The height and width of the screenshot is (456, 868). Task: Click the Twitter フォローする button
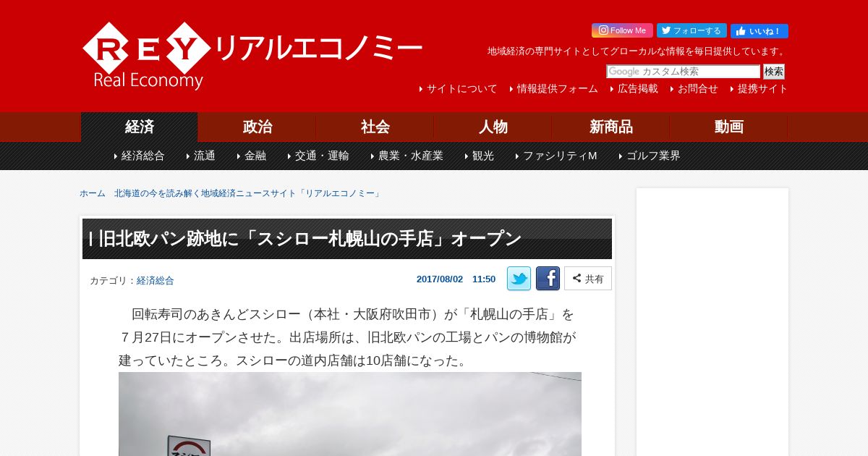692,30
